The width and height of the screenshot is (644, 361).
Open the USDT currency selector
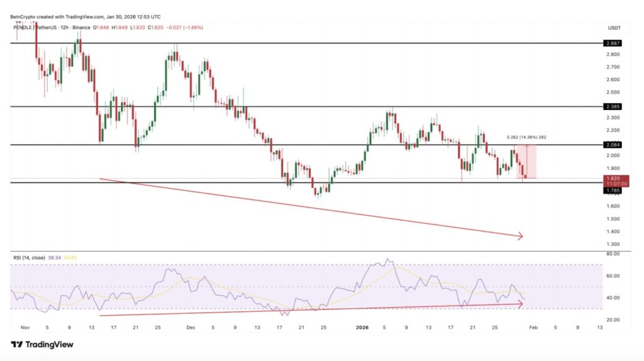point(614,28)
